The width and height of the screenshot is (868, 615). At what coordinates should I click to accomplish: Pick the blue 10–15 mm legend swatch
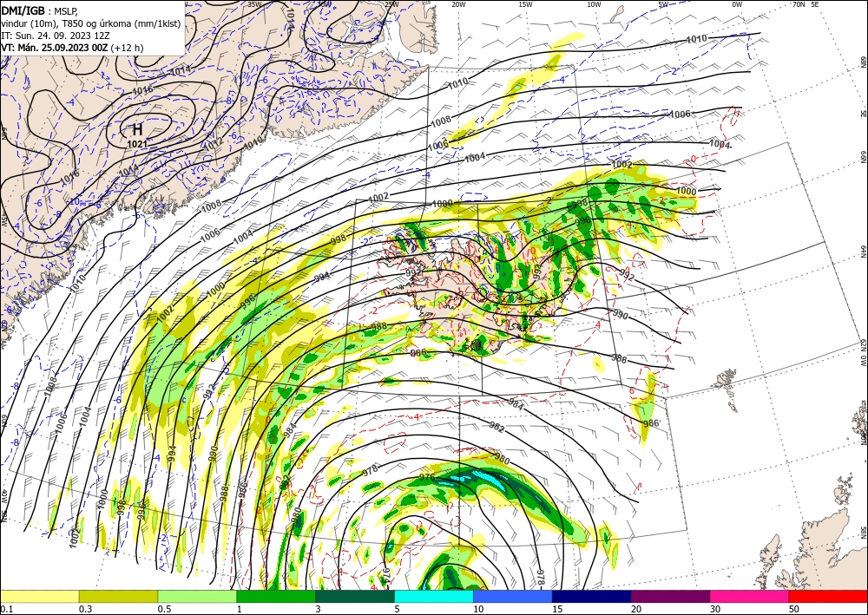click(x=513, y=596)
